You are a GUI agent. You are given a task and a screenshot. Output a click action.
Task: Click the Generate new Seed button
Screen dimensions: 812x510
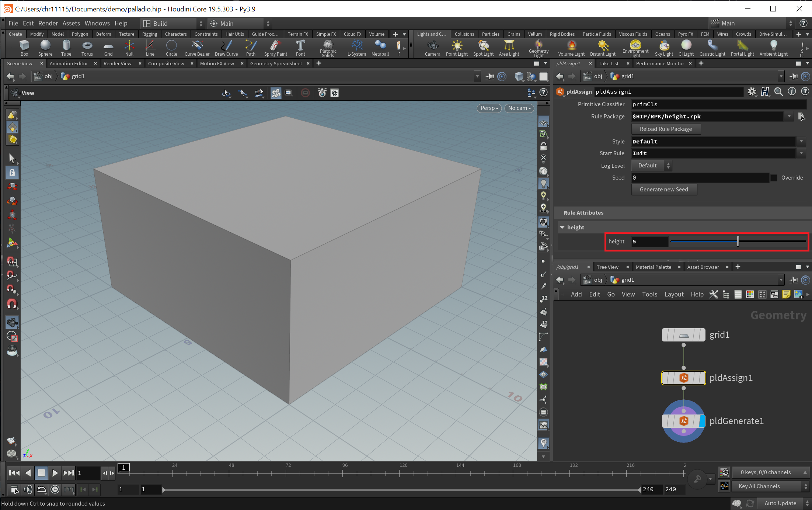(x=664, y=189)
